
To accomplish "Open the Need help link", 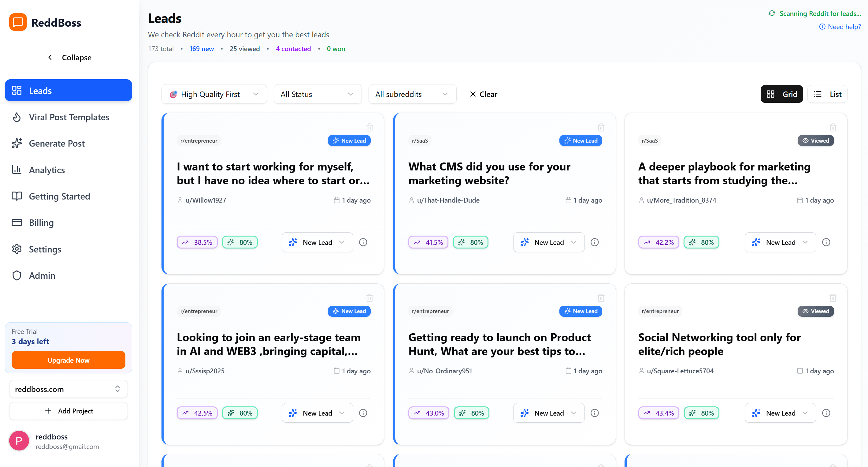I will pos(840,26).
